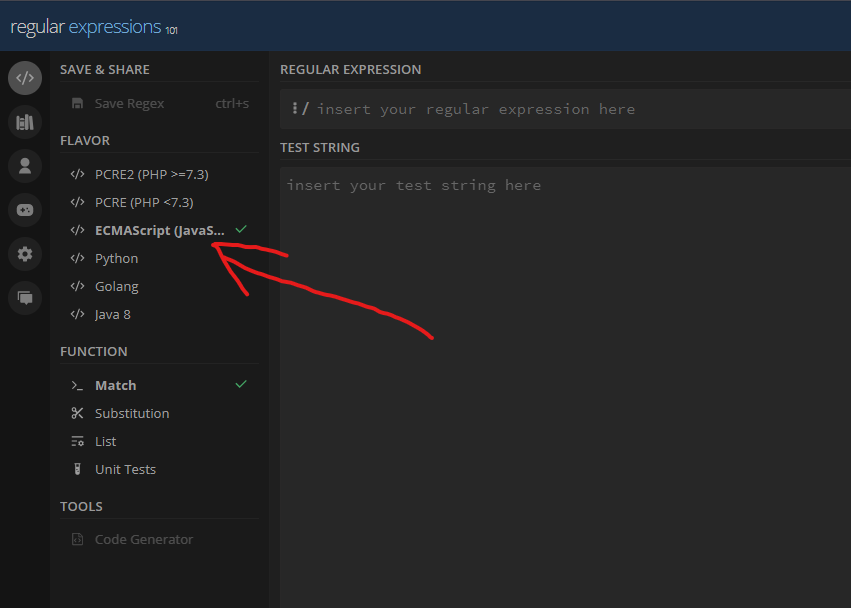Click the REGULAR EXPRESSION heading

[351, 69]
